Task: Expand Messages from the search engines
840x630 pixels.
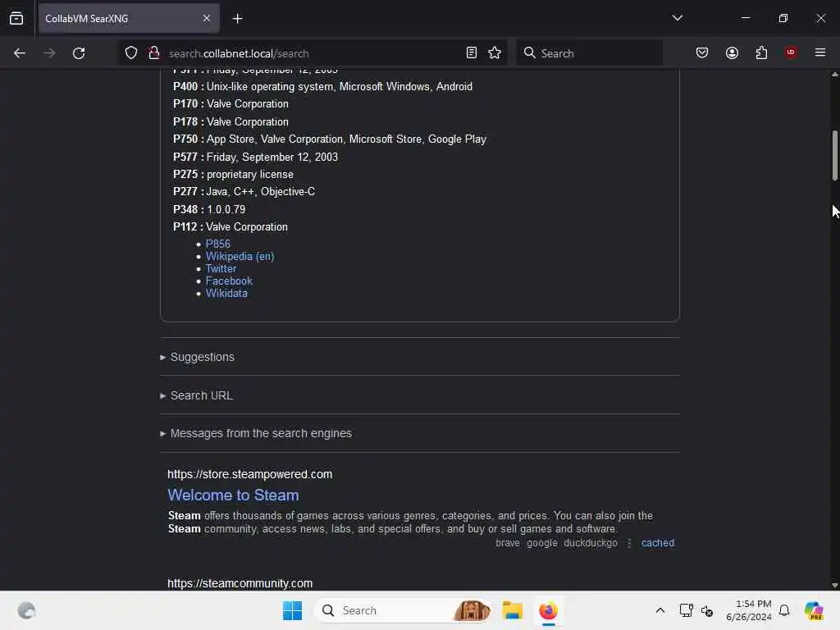Action: 261,433
